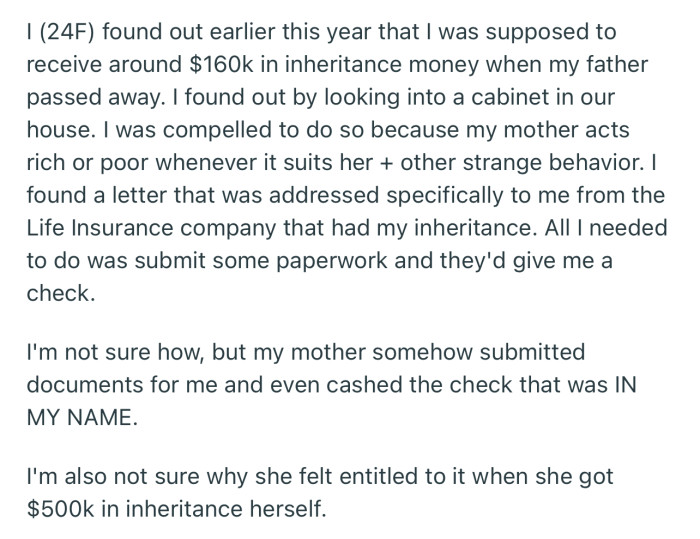The width and height of the screenshot is (700, 539).
Task: Click the plus sign before "other strange"
Action: (386, 163)
